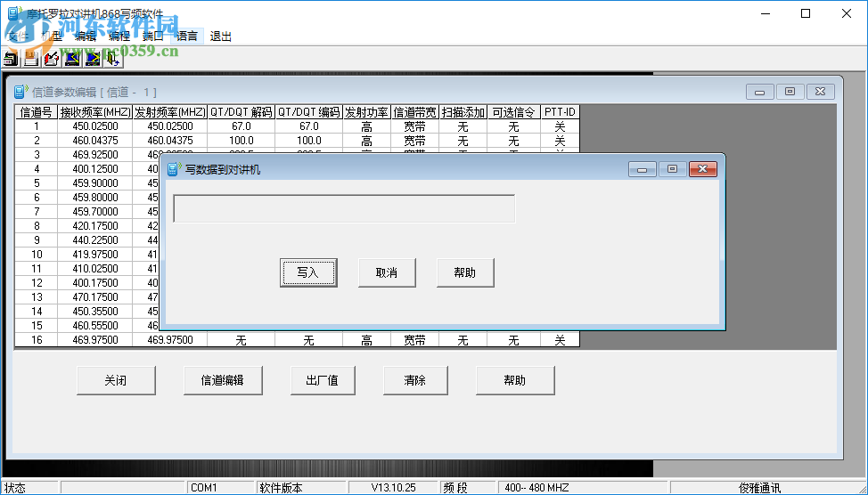Open the 语言 menu
The image size is (868, 495).
pos(186,37)
